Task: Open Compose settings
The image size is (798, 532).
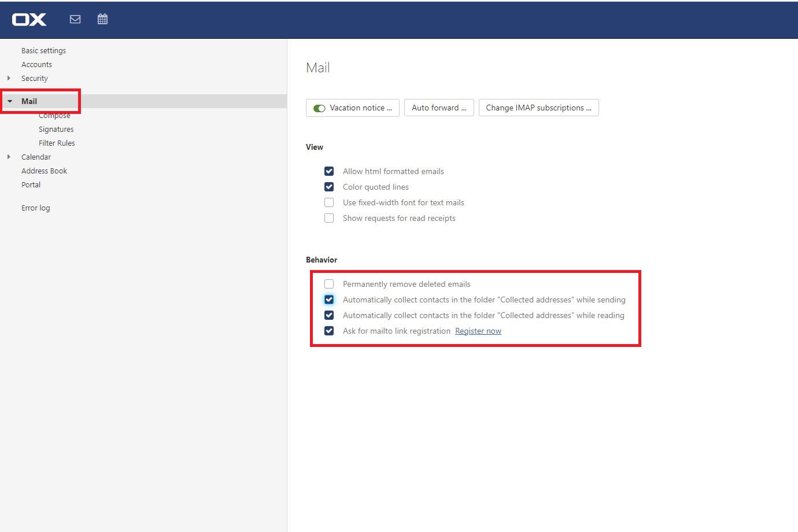Action: [x=54, y=115]
